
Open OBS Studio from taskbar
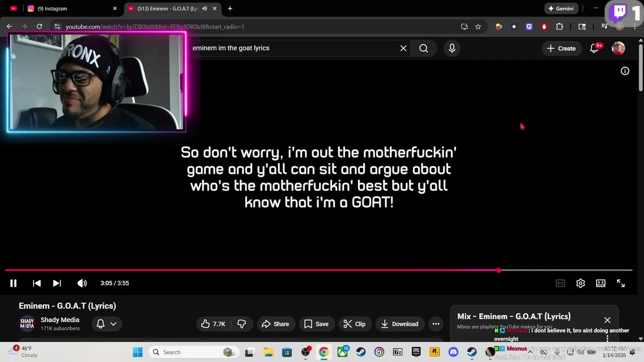[x=305, y=352]
